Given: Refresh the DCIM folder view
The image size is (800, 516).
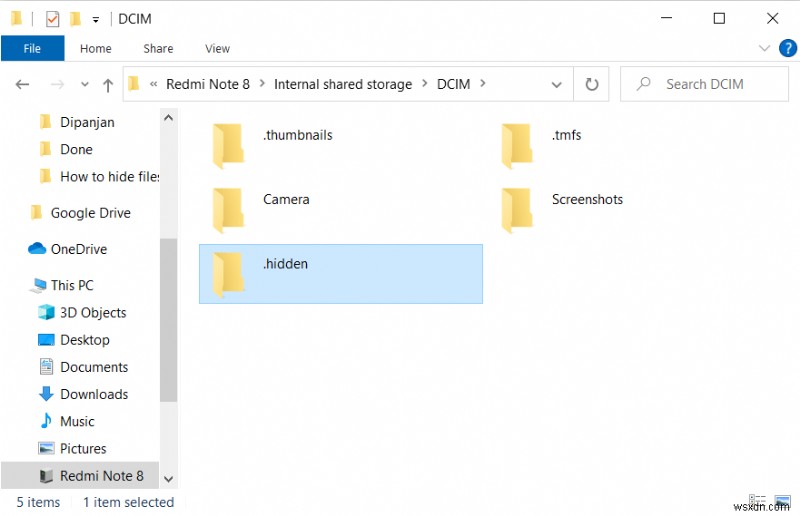Looking at the screenshot, I should coord(591,85).
